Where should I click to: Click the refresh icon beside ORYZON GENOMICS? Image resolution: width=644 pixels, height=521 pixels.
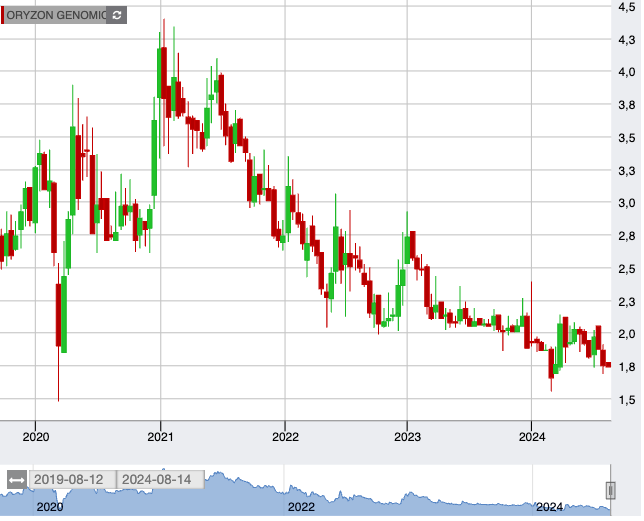click(117, 15)
